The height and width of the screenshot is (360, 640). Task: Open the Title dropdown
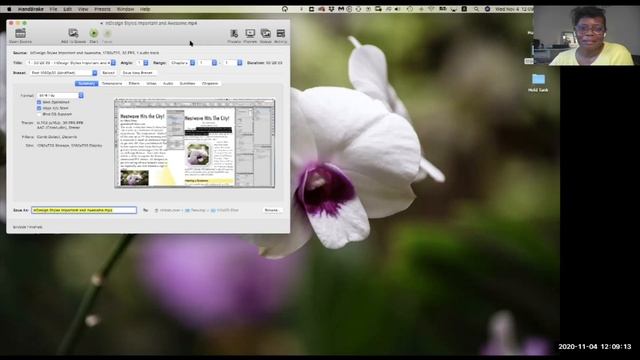point(71,63)
